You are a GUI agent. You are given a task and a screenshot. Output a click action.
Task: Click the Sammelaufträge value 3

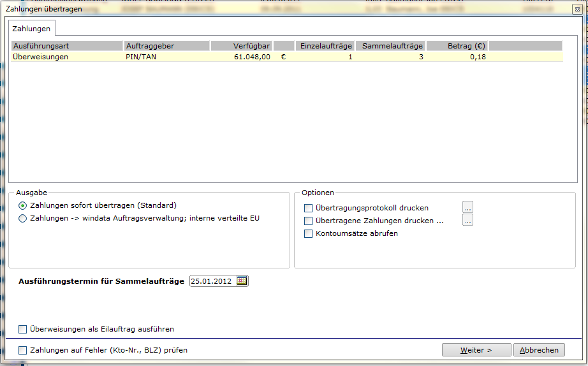(421, 57)
